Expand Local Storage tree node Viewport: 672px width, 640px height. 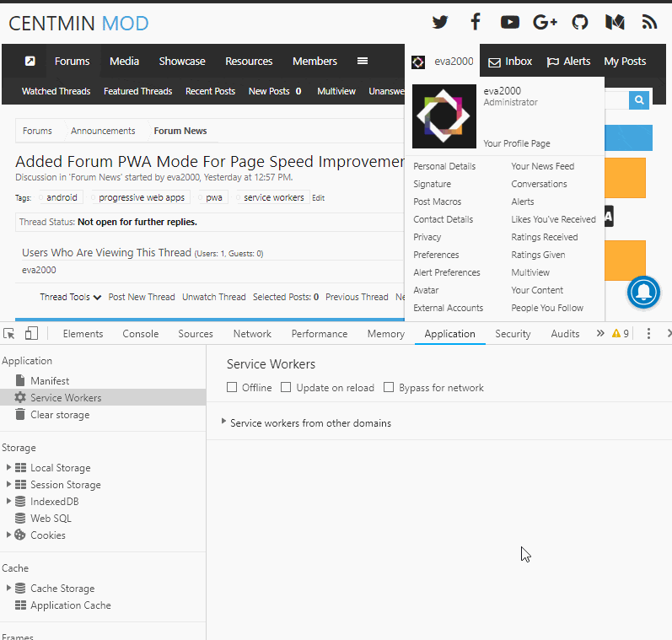click(8, 467)
